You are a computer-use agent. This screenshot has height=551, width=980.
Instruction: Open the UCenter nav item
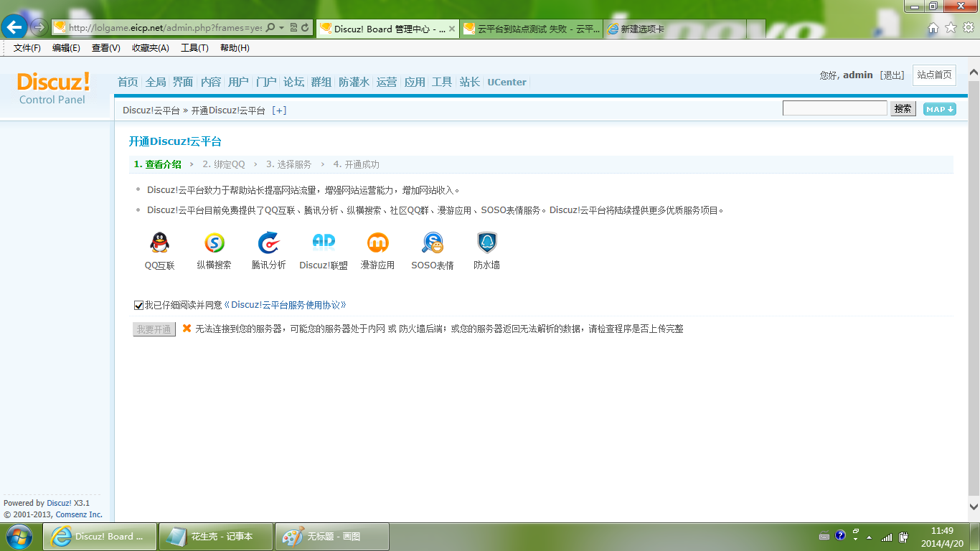tap(507, 83)
